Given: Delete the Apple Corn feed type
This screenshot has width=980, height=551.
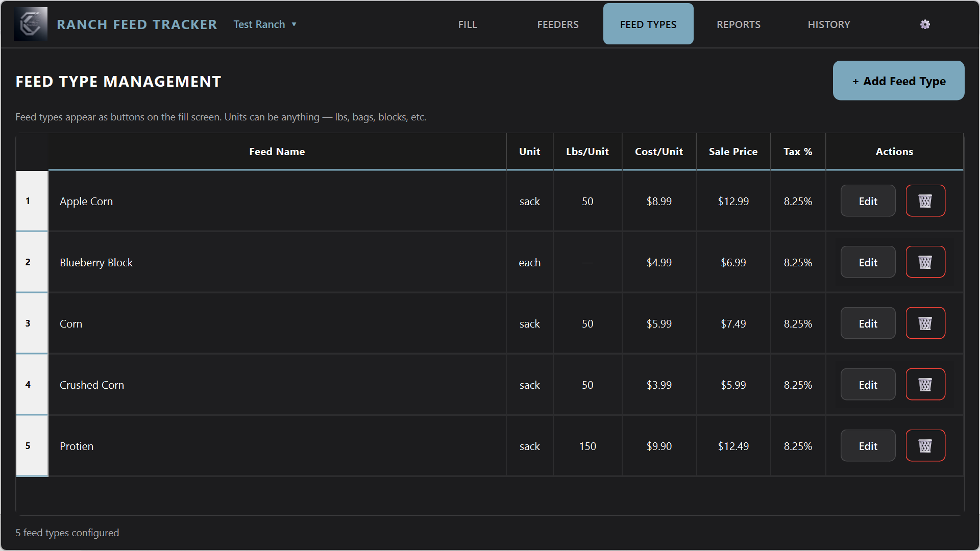Looking at the screenshot, I should (925, 201).
